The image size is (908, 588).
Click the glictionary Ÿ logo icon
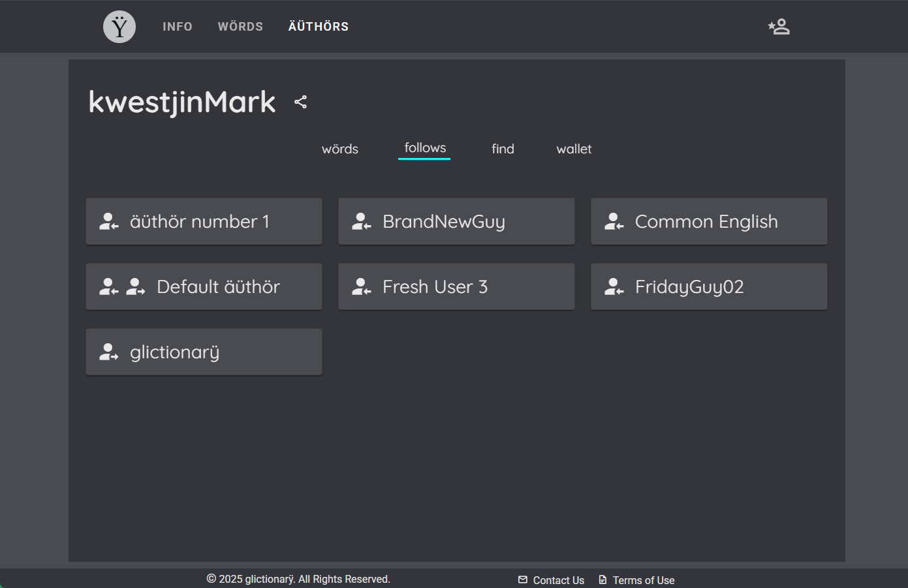coord(119,27)
